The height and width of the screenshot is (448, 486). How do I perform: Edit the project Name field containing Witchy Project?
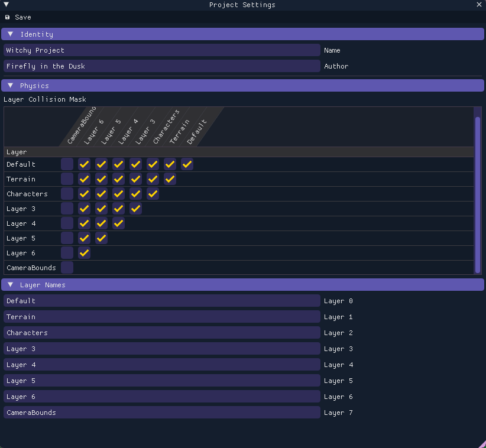point(161,50)
